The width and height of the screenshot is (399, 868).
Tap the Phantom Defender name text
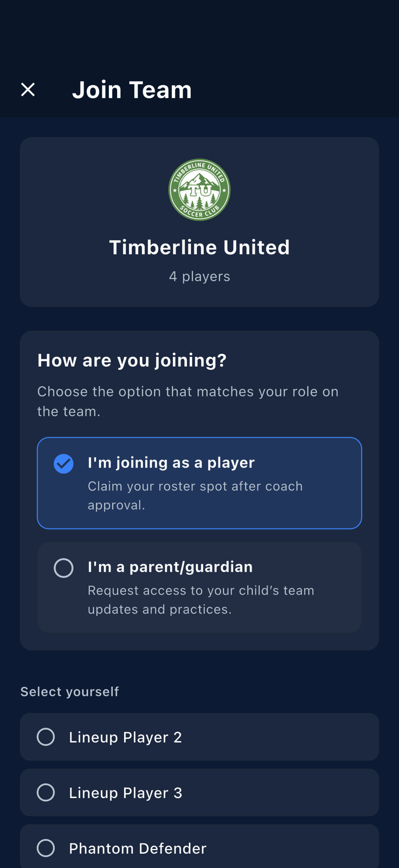click(x=138, y=848)
